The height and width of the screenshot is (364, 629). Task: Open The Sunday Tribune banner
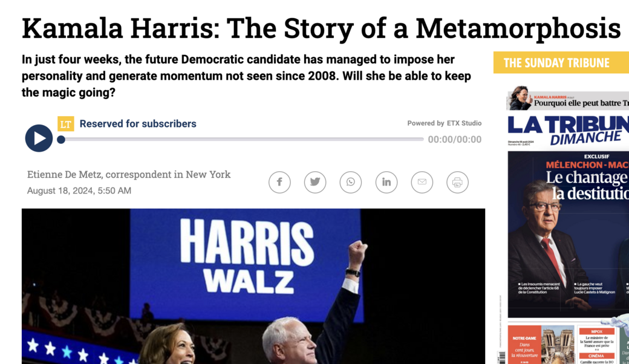pyautogui.click(x=561, y=62)
